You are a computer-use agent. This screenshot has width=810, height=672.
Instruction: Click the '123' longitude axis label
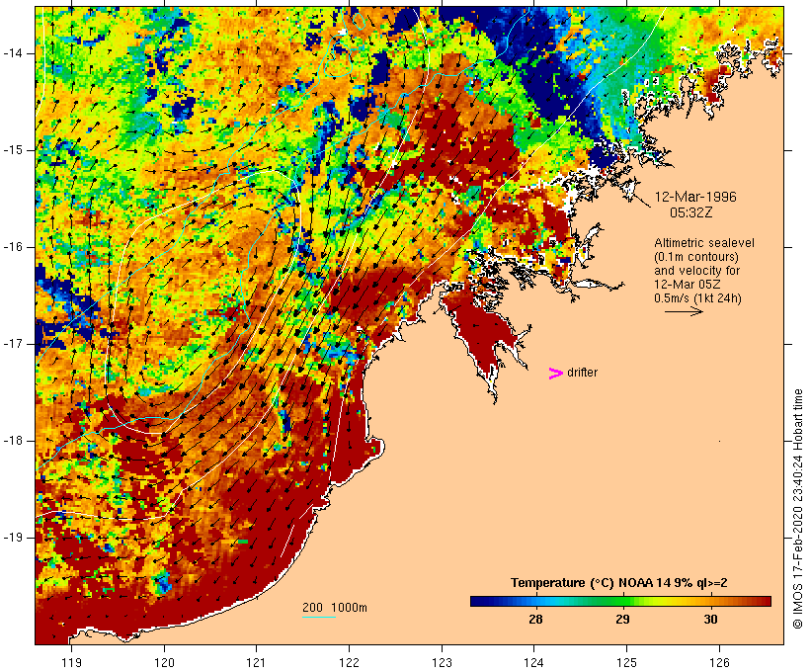pyautogui.click(x=442, y=662)
